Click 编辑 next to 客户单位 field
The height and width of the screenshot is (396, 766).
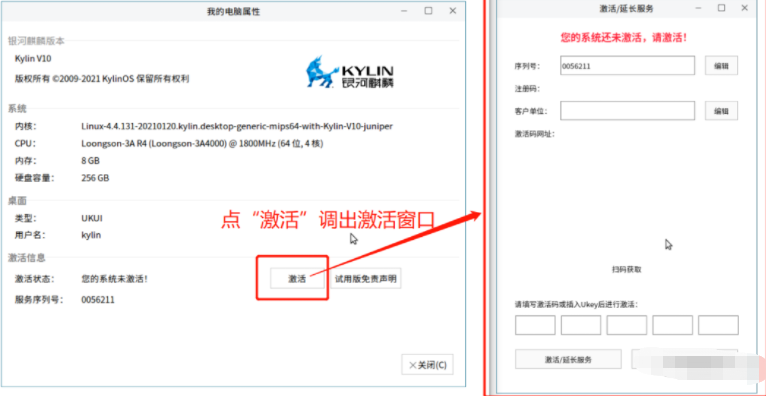click(x=721, y=111)
